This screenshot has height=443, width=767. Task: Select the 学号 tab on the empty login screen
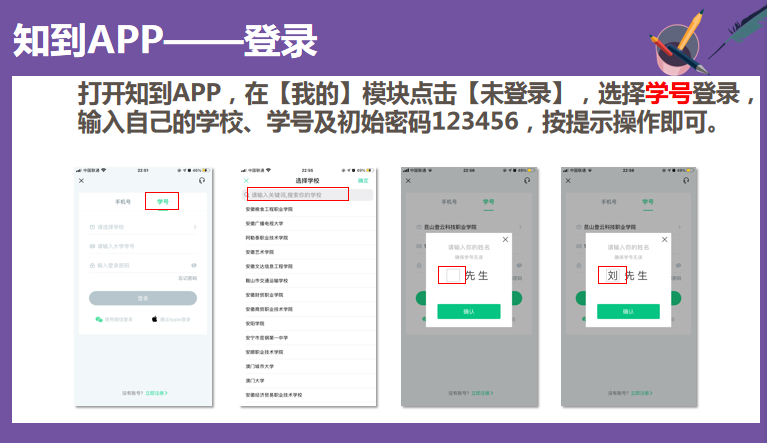coord(163,201)
